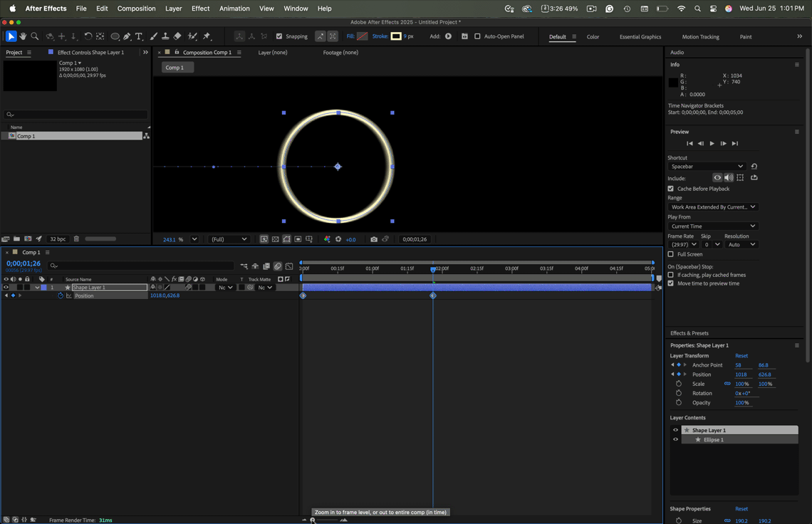This screenshot has height=524, width=812.
Task: Select the Zoom tool
Action: [x=34, y=36]
